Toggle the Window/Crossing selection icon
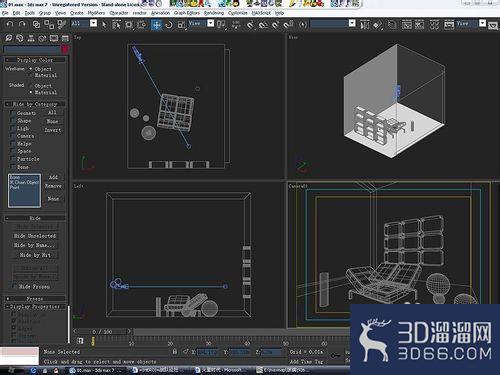 142,24
